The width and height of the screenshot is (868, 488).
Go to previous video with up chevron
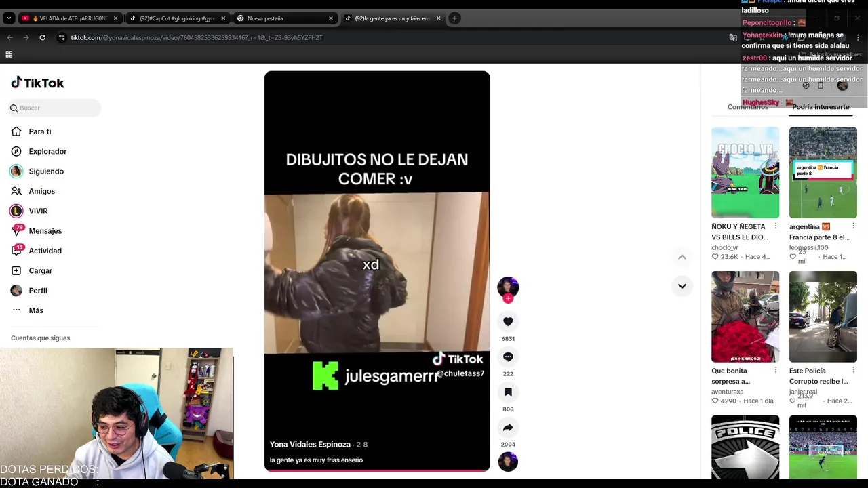[x=682, y=257]
